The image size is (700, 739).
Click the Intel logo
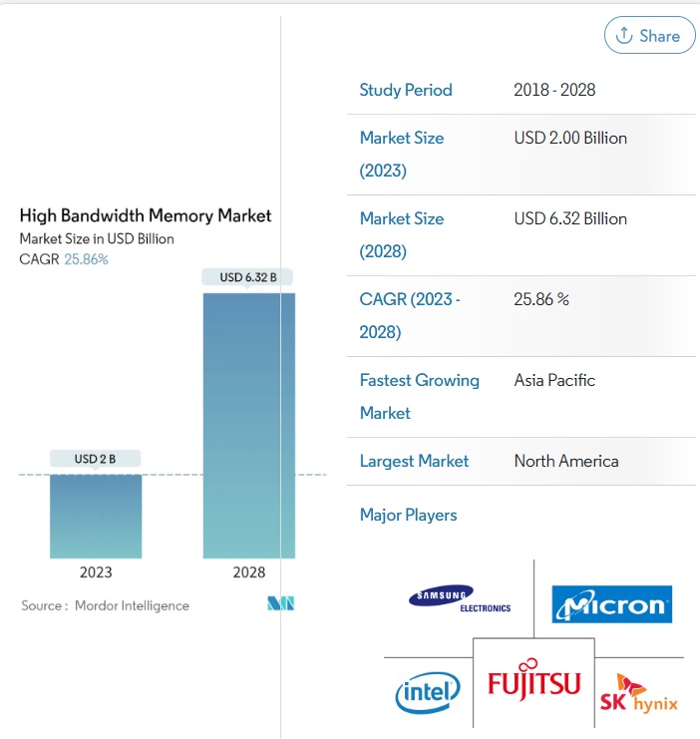428,692
